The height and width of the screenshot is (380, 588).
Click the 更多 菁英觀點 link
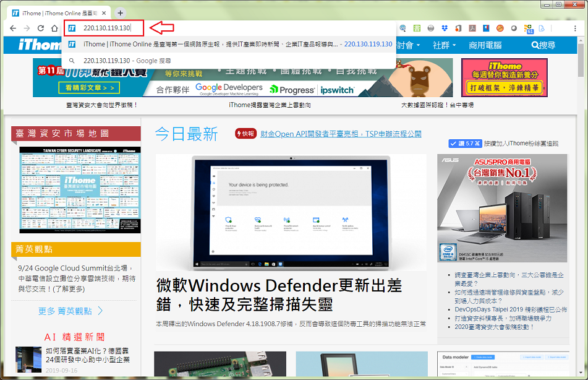pyautogui.click(x=70, y=311)
